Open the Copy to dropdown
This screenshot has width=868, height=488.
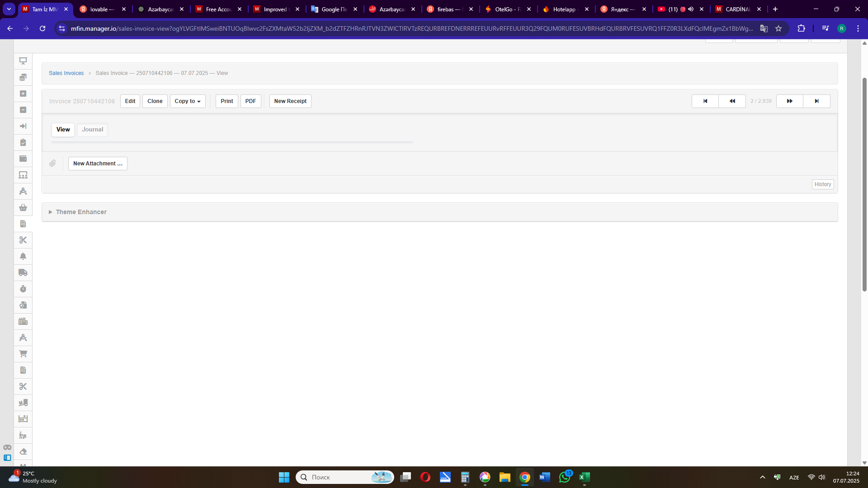click(188, 101)
